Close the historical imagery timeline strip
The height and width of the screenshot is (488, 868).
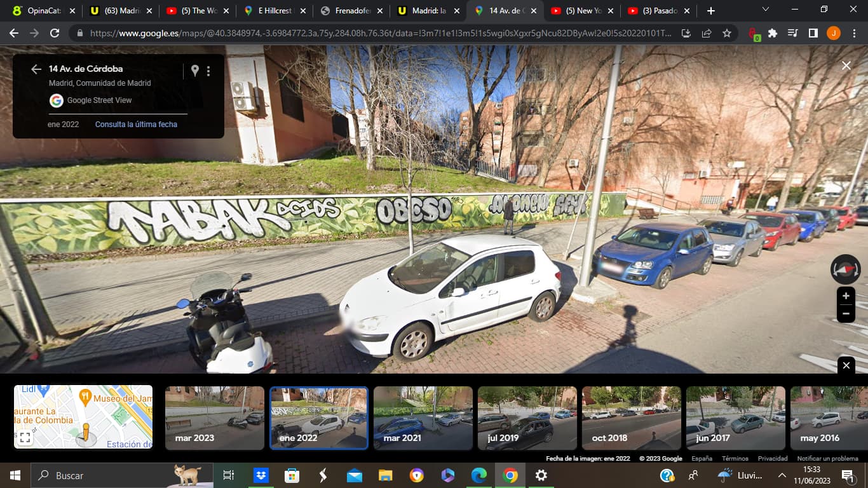tap(846, 365)
